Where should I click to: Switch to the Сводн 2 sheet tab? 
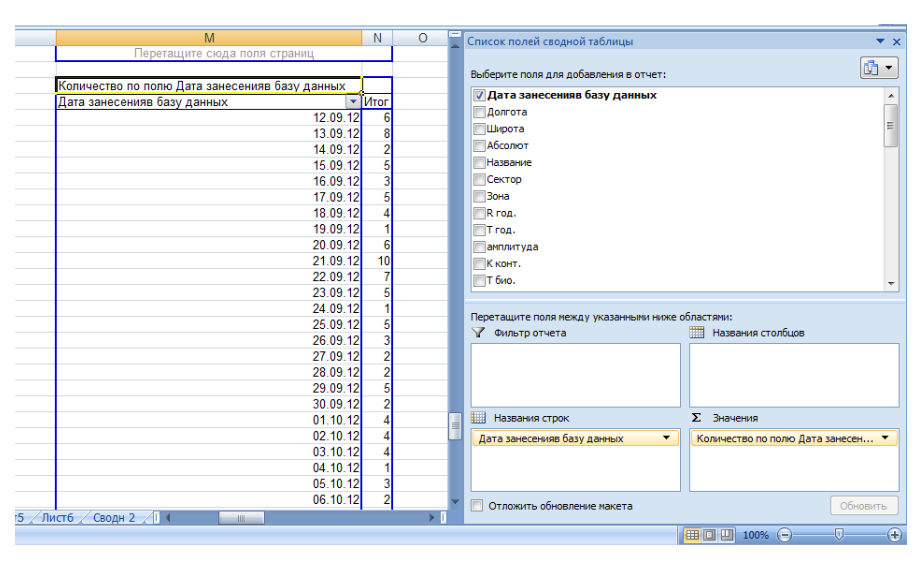click(x=113, y=517)
